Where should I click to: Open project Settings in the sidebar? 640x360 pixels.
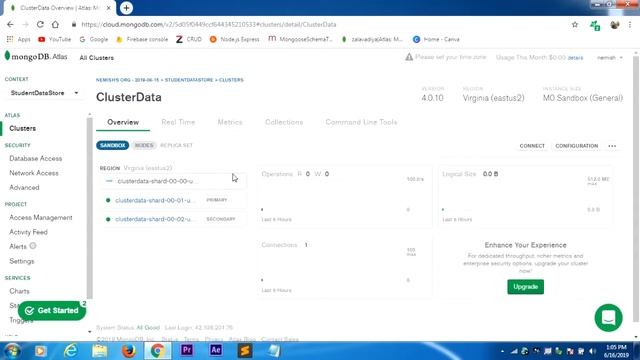[22, 261]
